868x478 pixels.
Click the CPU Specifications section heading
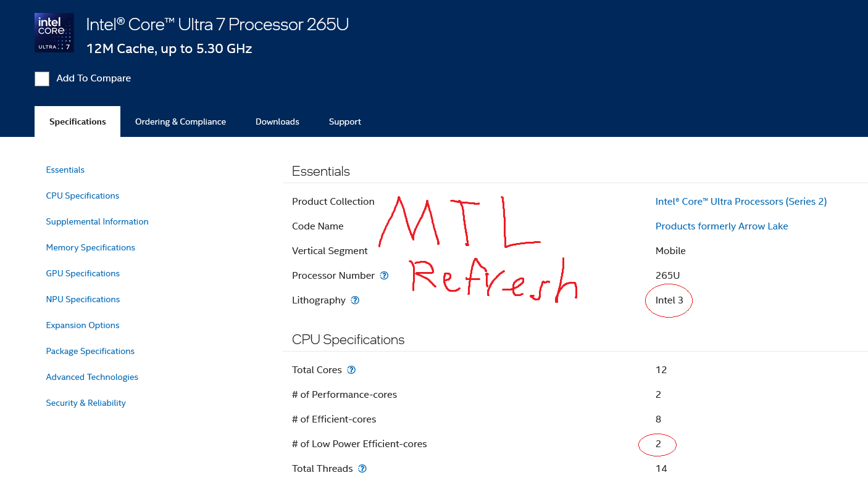coord(348,340)
